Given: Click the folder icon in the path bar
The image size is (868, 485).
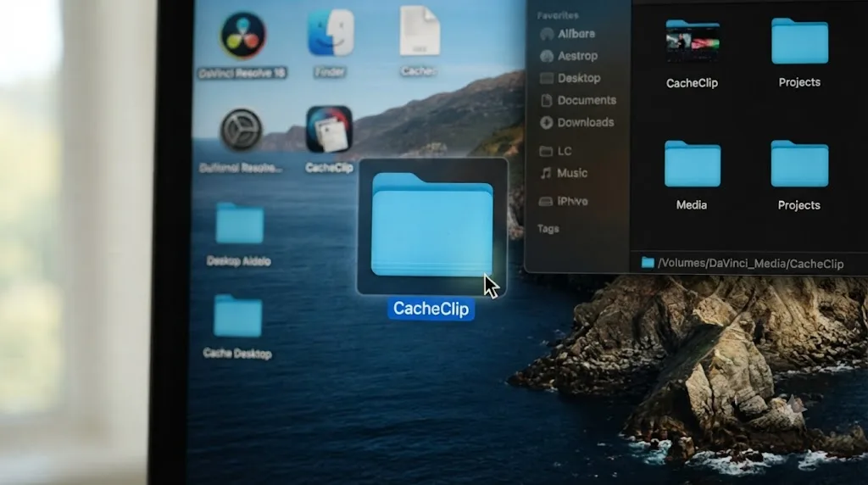Looking at the screenshot, I should pyautogui.click(x=647, y=263).
